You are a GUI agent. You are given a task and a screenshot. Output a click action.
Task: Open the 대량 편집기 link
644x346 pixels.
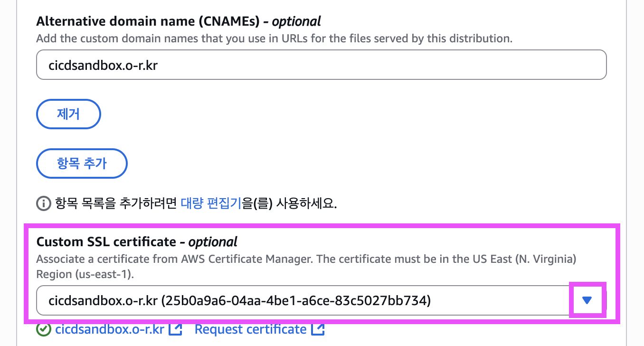(211, 204)
